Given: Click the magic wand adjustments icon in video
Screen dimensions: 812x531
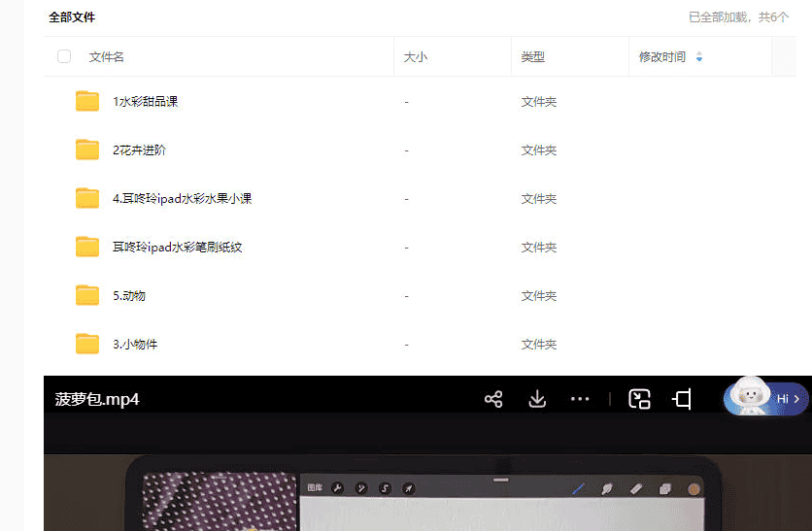Looking at the screenshot, I should [361, 488].
